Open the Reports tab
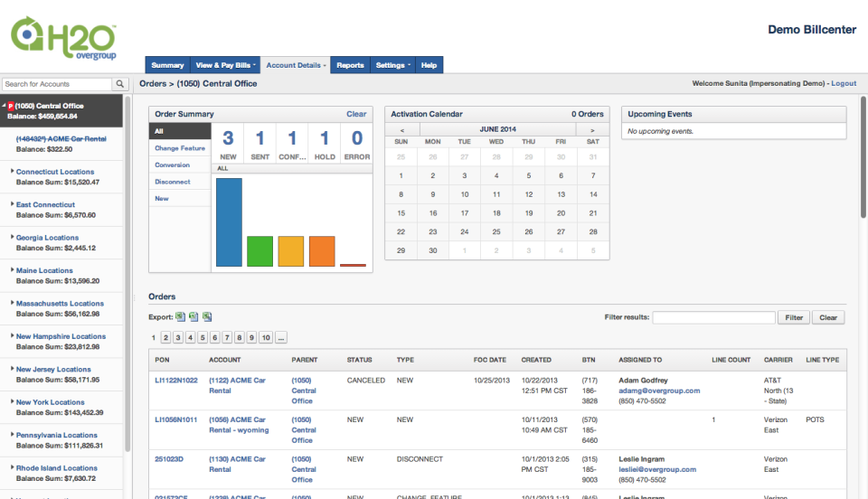 351,65
